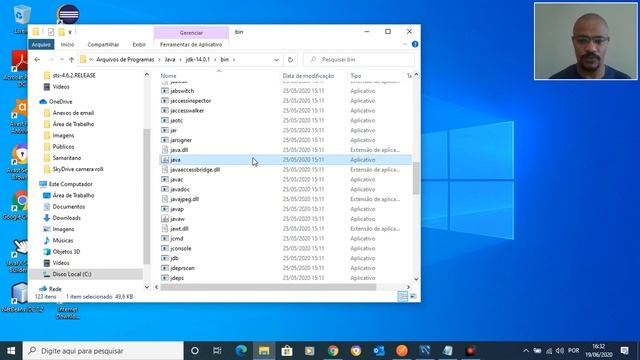Open Microsoft Store from taskbar

click(x=287, y=351)
